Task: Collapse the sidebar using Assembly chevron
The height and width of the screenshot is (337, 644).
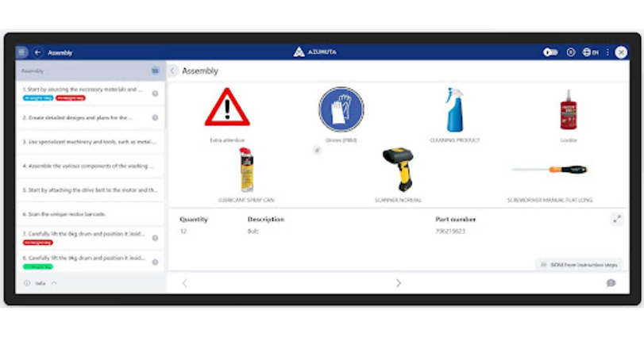Action: click(173, 71)
